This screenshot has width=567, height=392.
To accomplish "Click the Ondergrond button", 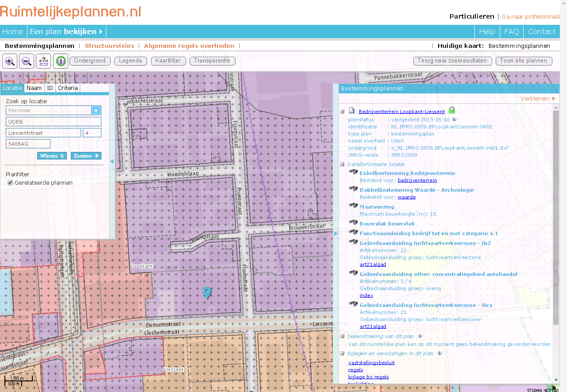I will click(90, 61).
